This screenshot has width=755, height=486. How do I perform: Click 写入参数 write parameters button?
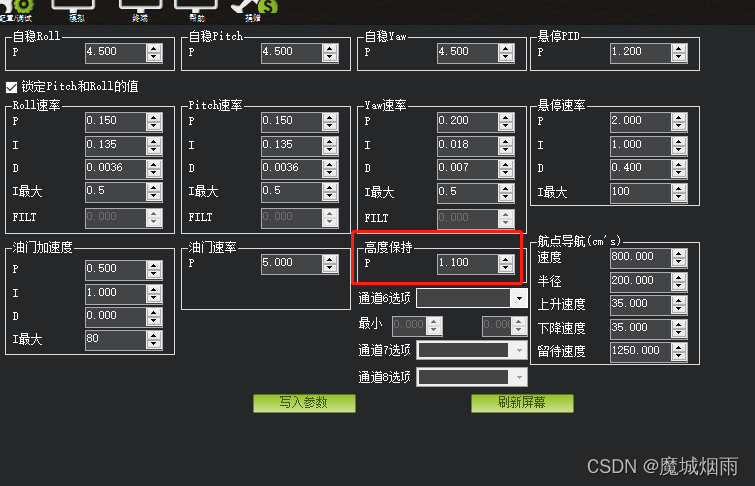pos(304,403)
